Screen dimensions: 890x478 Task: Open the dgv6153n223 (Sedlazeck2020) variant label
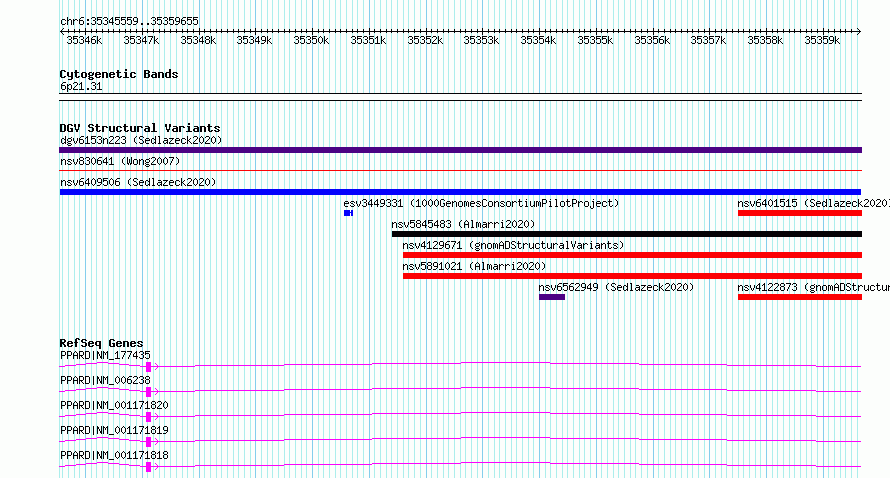coord(141,140)
